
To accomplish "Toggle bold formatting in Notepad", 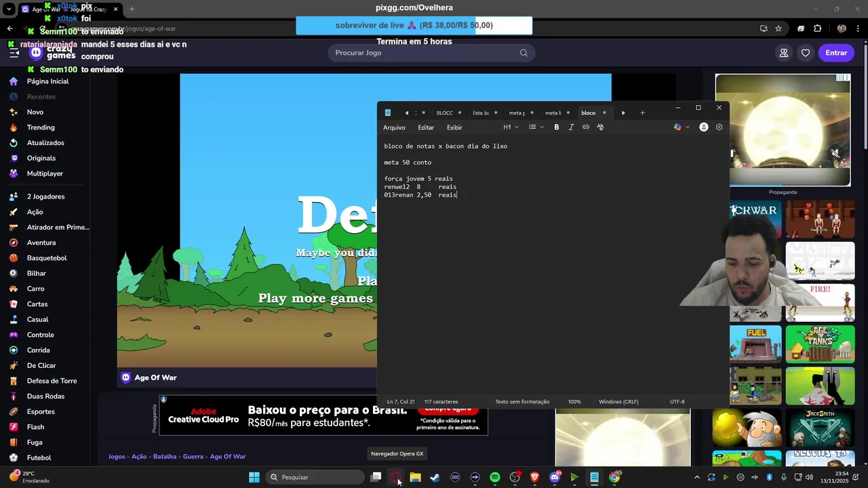I will (557, 127).
